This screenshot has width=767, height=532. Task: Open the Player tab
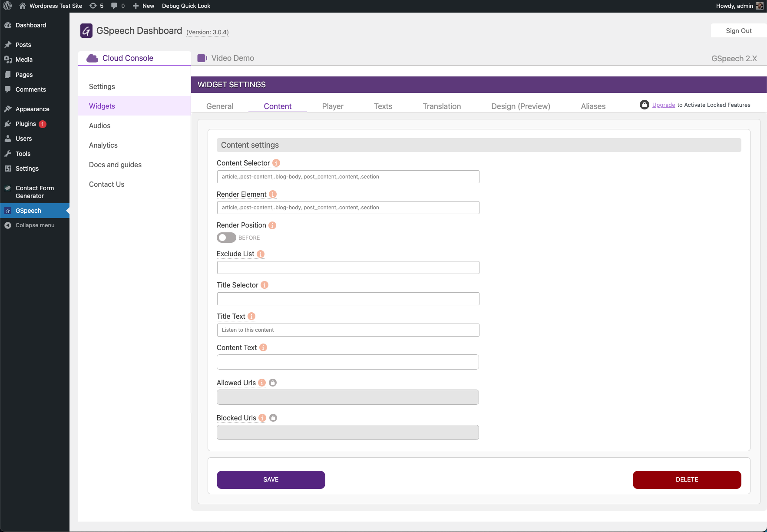click(x=333, y=106)
